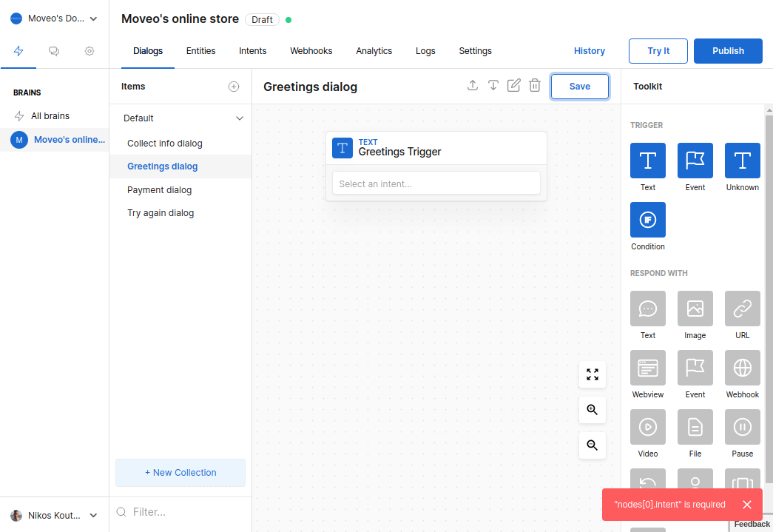This screenshot has height=532, width=773.
Task: Switch to the Settings tab
Action: click(475, 51)
